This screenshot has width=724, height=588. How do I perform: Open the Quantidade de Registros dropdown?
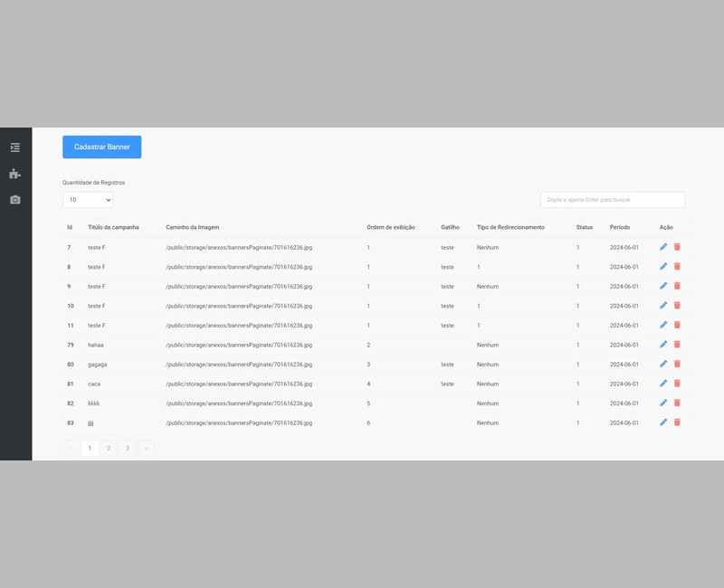coord(88,200)
